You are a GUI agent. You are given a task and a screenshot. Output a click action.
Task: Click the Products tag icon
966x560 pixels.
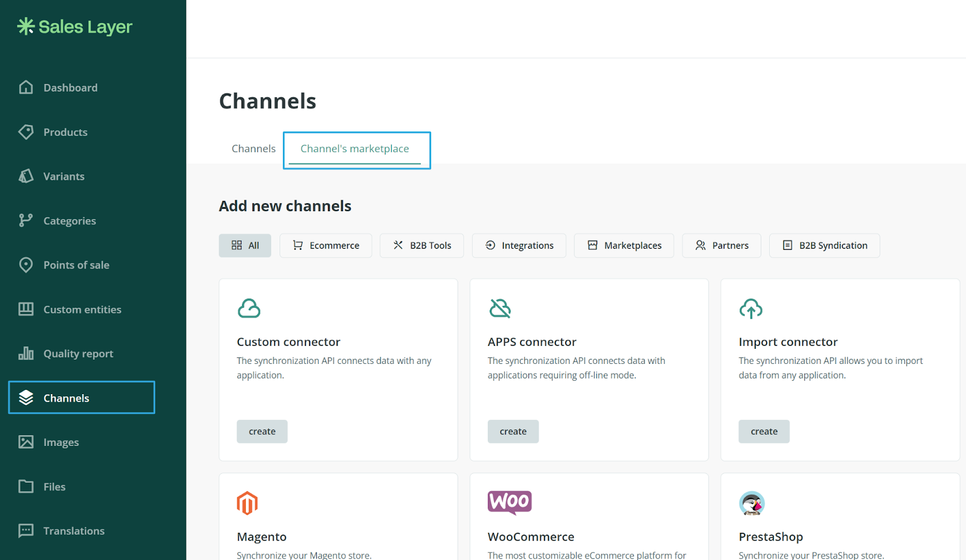pos(26,132)
